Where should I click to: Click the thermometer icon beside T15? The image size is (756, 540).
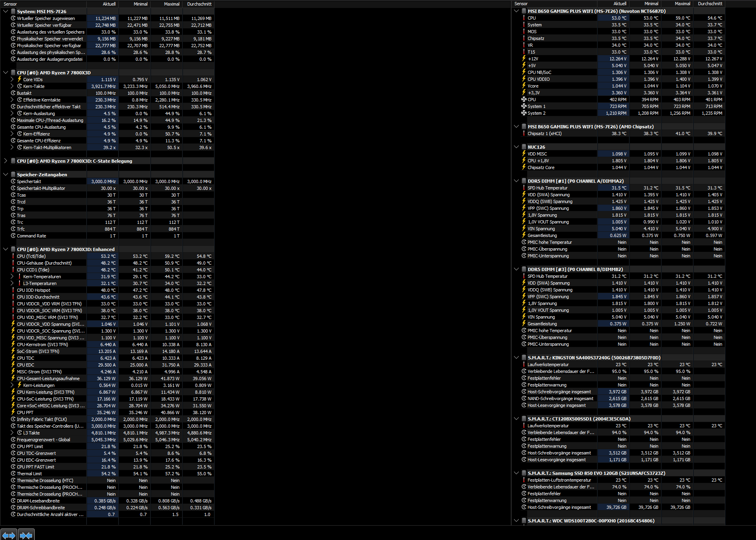tap(524, 52)
